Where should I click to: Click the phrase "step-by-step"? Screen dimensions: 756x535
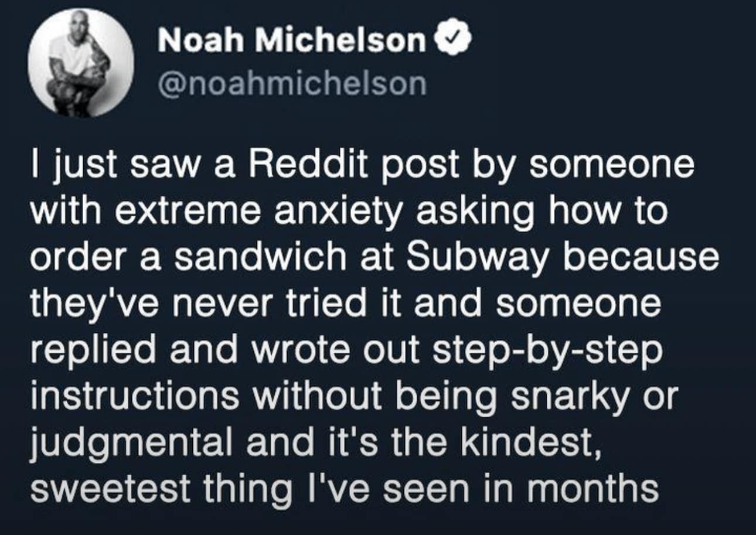tap(549, 350)
